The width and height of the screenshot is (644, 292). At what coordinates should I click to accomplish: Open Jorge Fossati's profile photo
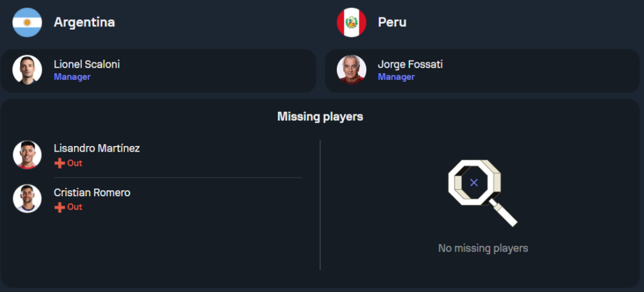pyautogui.click(x=352, y=70)
